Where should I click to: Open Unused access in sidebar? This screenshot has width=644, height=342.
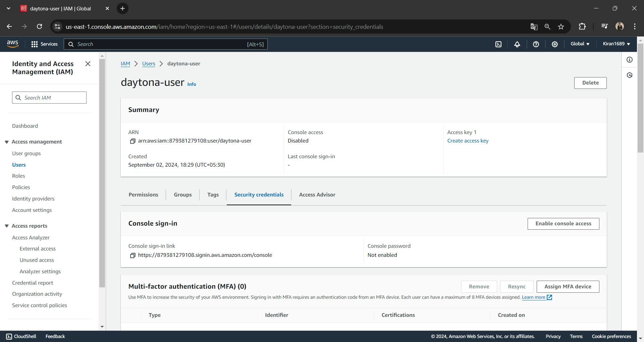pyautogui.click(x=37, y=260)
